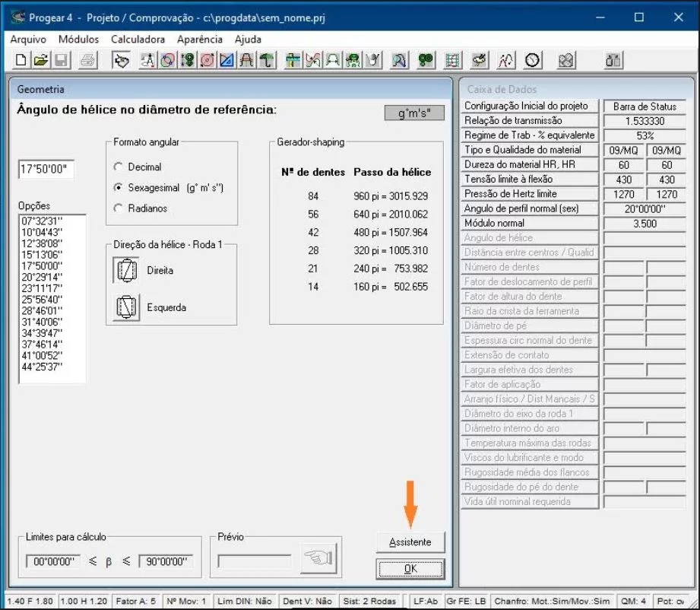Select the cyan ruler measurement icon
Screen dimensions: 700x610
293,60
